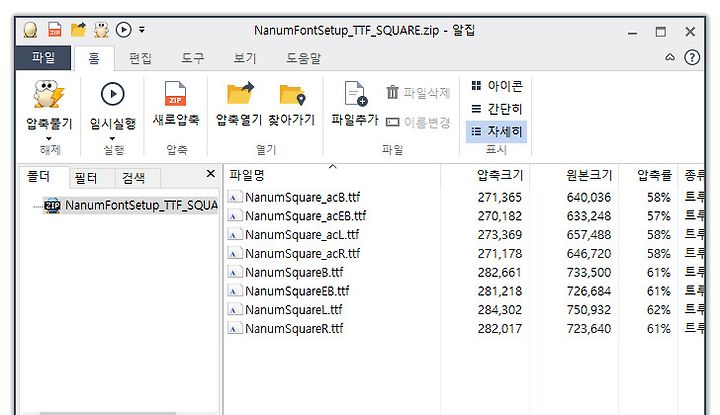This screenshot has width=720, height=415.
Task: Switch to the 홈 ribbon tab
Action: click(x=94, y=58)
